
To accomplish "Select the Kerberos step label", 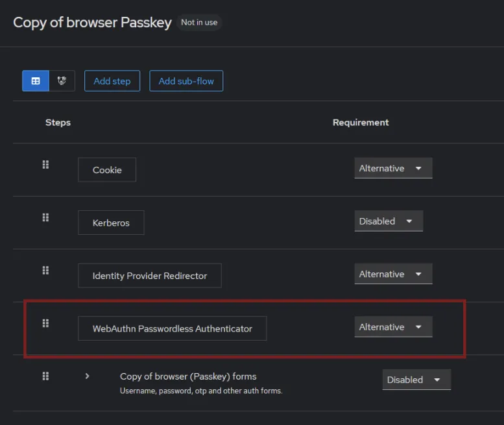I will pos(111,223).
